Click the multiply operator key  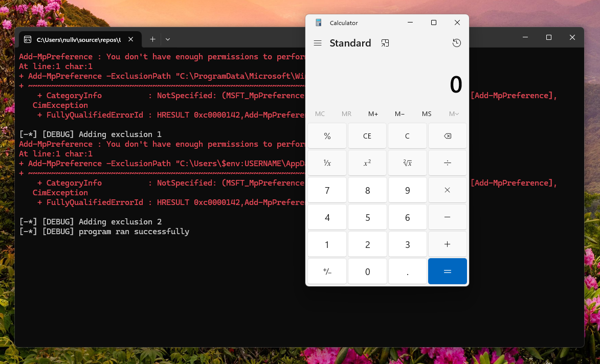pyautogui.click(x=448, y=190)
